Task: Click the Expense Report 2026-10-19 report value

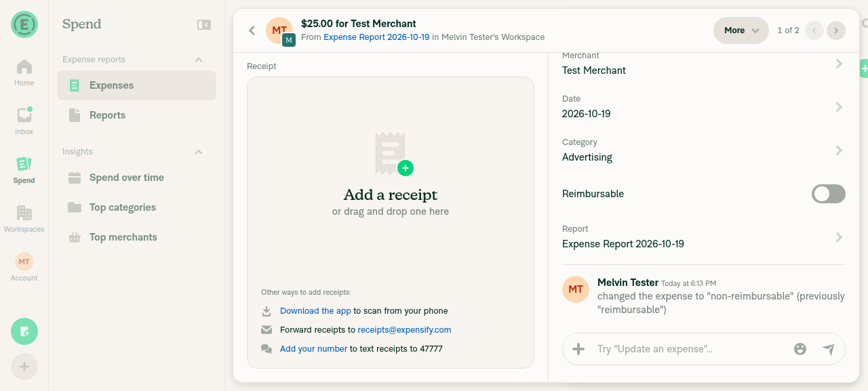Action: click(x=623, y=244)
